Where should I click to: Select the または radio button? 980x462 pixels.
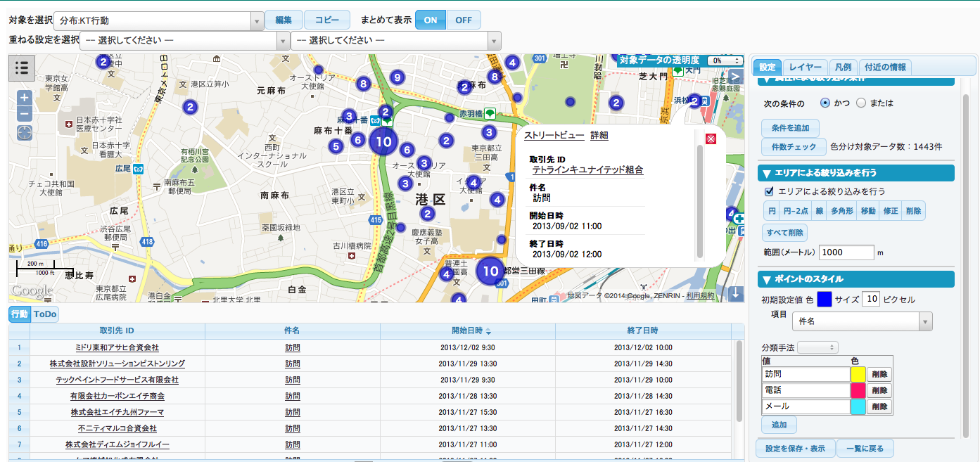point(861,103)
